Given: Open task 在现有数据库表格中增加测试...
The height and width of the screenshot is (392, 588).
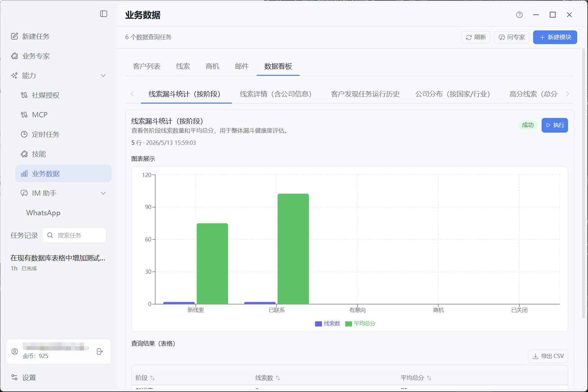Looking at the screenshot, I should click(58, 258).
